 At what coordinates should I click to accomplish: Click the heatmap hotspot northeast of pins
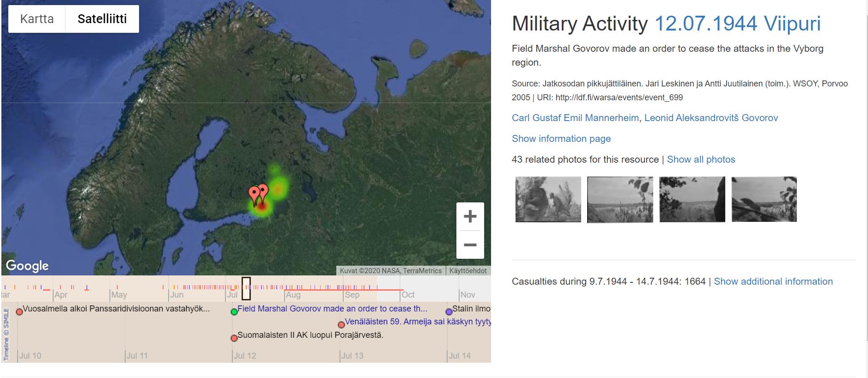pos(278,188)
